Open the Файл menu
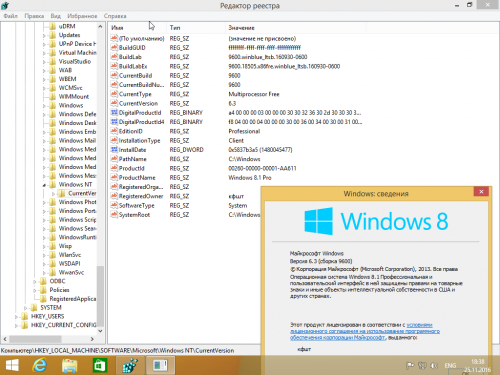The height and width of the screenshot is (375, 500). (11, 16)
